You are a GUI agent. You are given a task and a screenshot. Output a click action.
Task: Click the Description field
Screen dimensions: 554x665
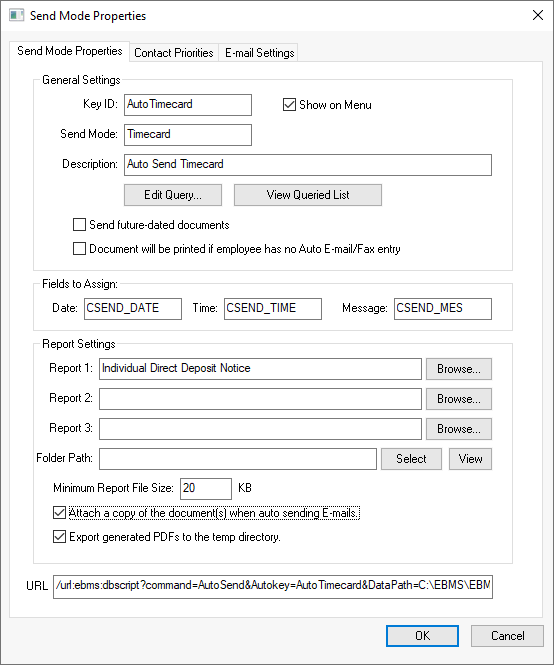(308, 165)
